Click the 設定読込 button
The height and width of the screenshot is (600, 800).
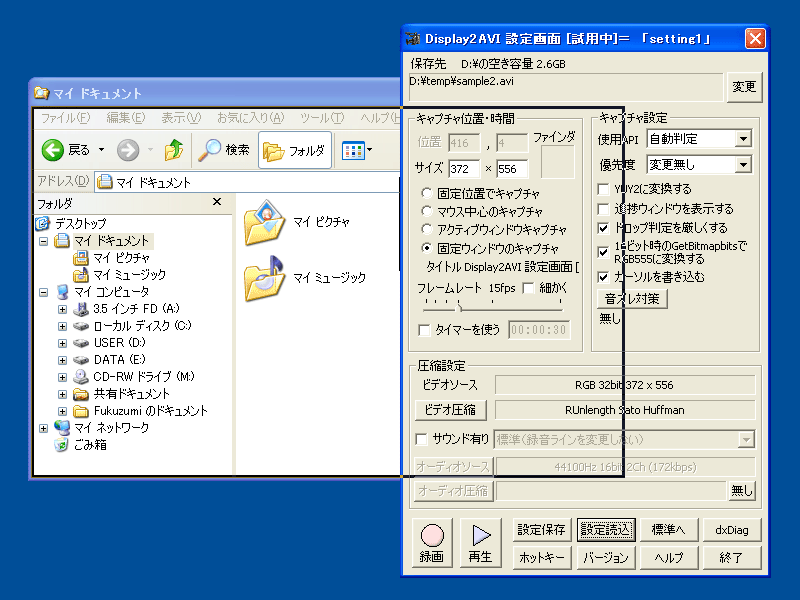pyautogui.click(x=606, y=530)
